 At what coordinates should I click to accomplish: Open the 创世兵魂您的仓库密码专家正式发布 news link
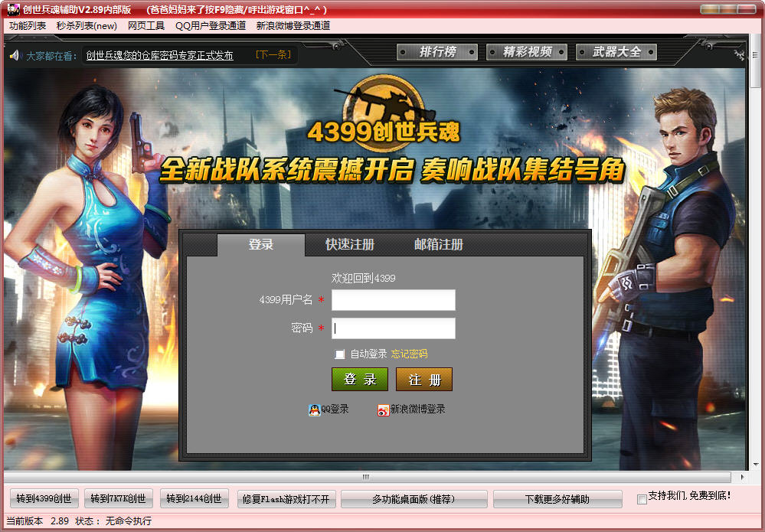tap(159, 56)
